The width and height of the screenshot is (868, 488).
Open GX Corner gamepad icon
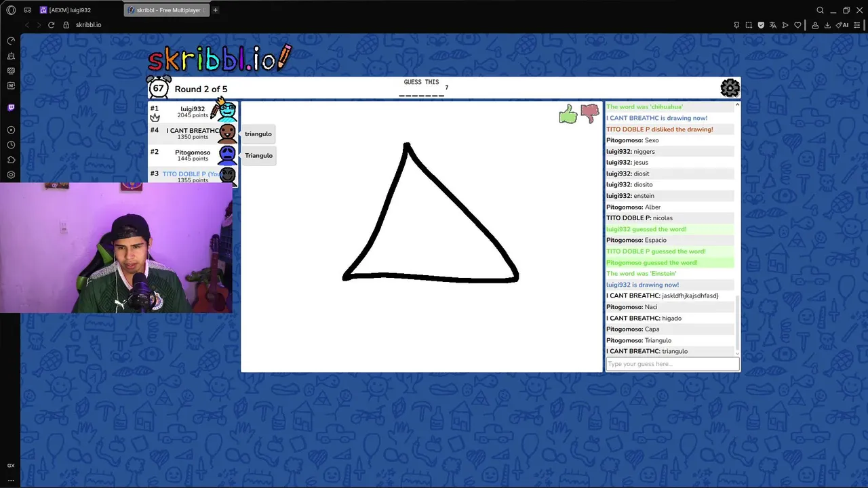27,10
